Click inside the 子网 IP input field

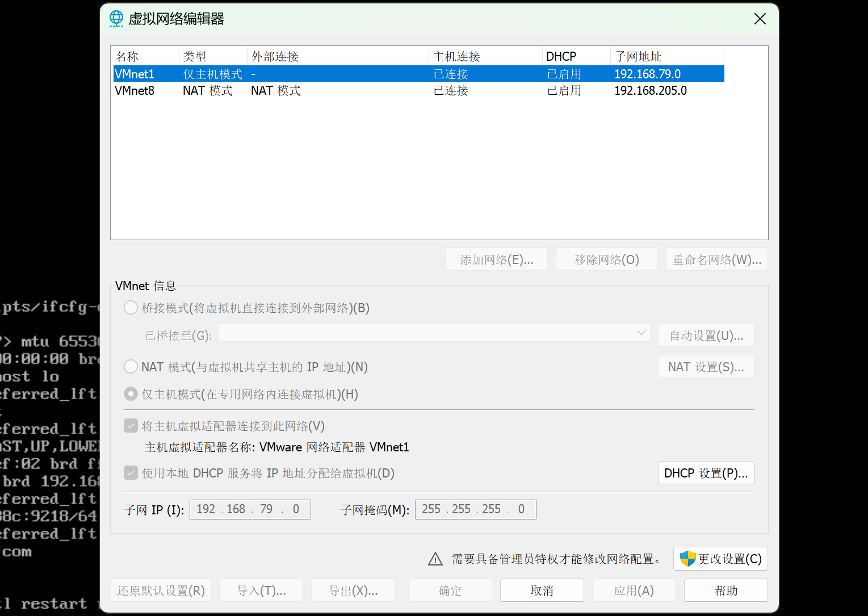(x=250, y=509)
